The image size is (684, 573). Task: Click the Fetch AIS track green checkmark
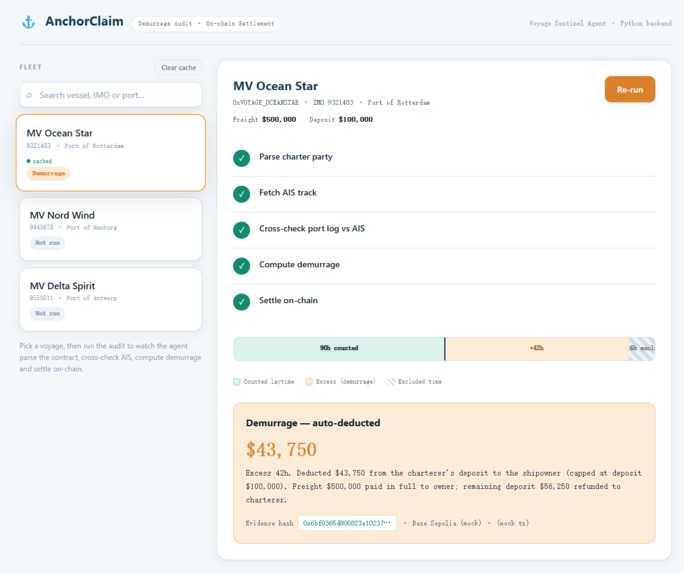point(241,194)
